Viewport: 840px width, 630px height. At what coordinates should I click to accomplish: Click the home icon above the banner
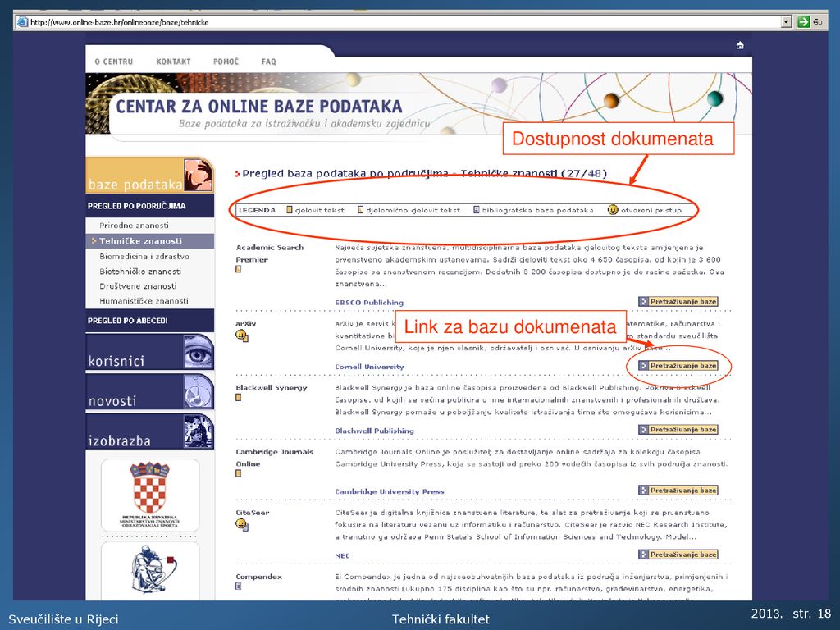740,46
